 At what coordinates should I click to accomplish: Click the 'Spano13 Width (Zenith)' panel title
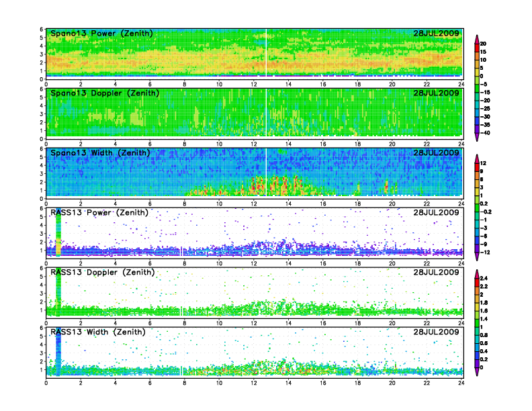(100, 152)
